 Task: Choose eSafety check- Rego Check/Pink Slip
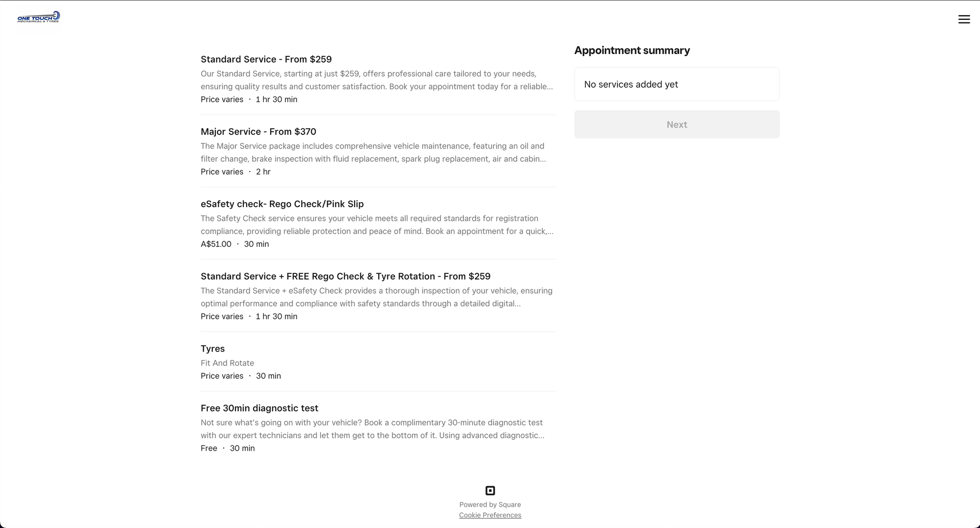(x=282, y=204)
